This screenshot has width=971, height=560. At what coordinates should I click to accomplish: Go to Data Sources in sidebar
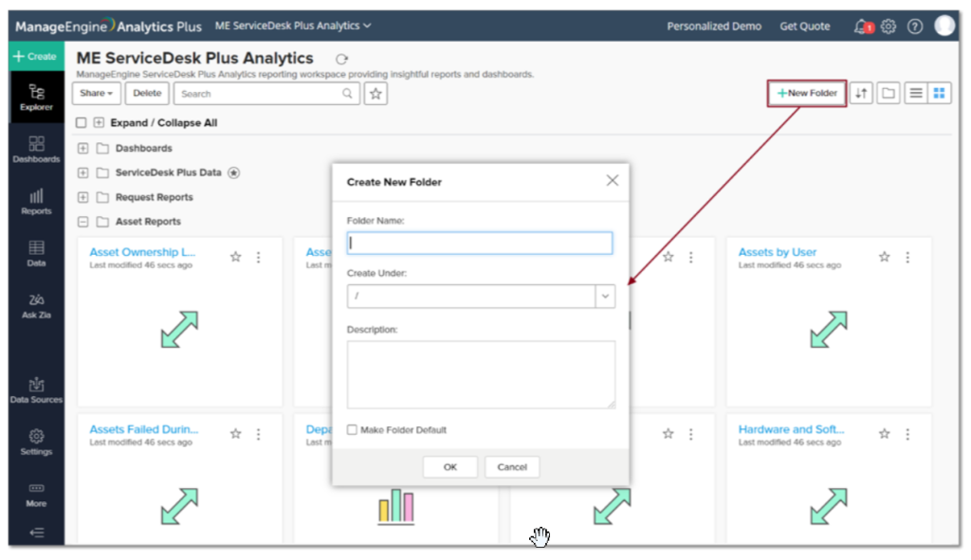click(36, 388)
